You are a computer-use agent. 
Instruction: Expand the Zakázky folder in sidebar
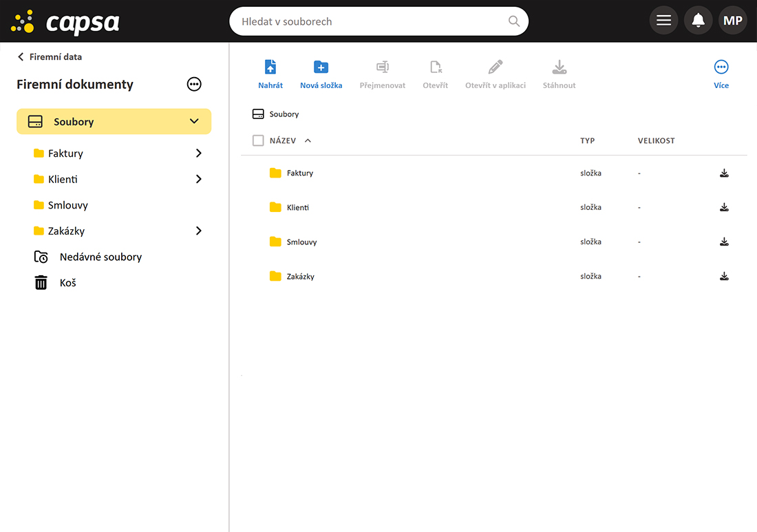(198, 231)
